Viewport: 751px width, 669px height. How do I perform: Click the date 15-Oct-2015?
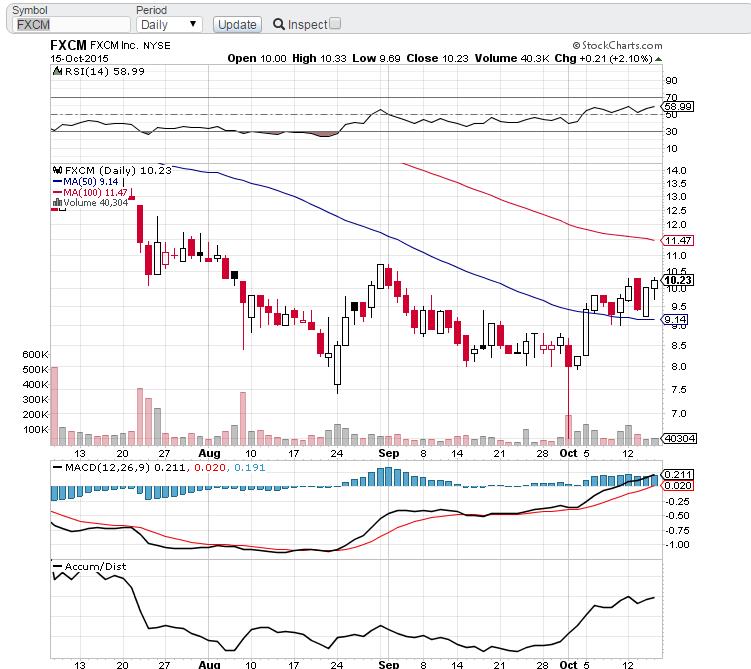[80, 58]
